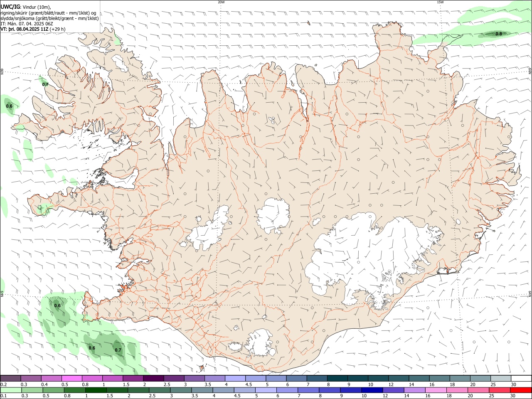Select the navy blue swatch between 10 and 12 in the bottom scale
532x399 pixels.
point(372,390)
